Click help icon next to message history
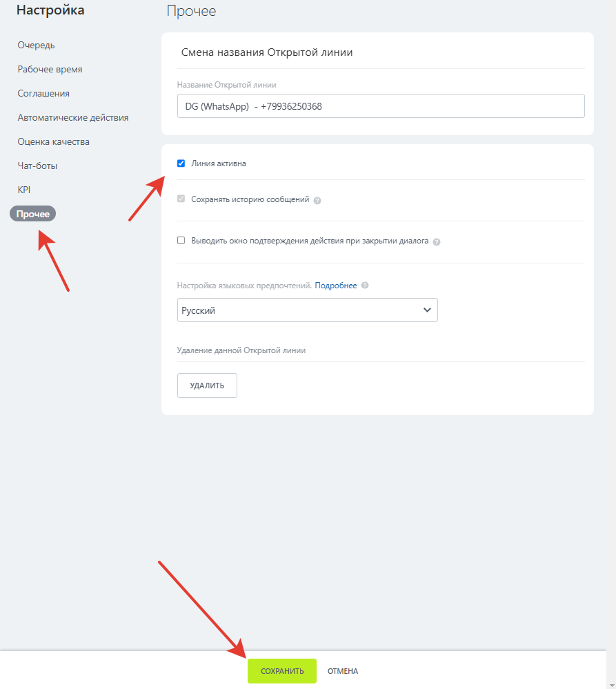The width and height of the screenshot is (616, 689). pos(317,201)
